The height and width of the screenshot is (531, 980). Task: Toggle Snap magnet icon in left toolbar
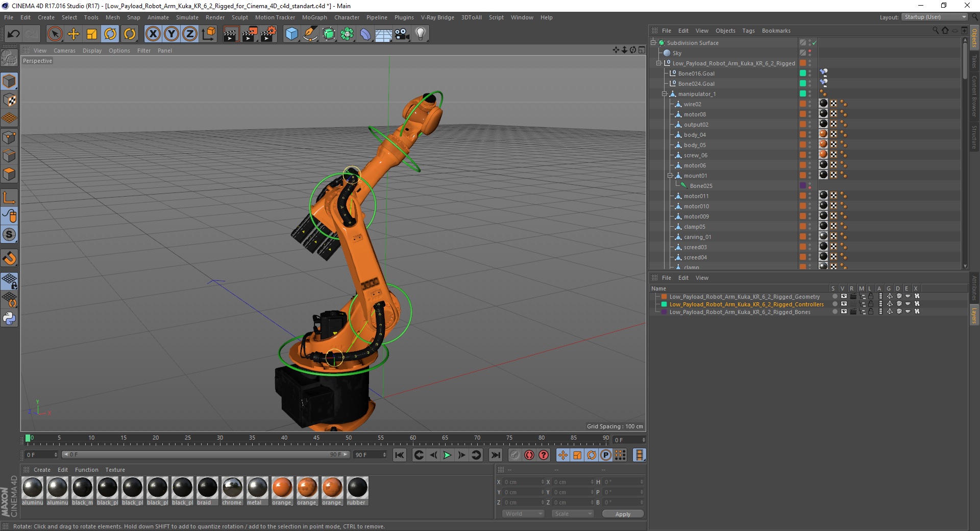click(x=9, y=258)
